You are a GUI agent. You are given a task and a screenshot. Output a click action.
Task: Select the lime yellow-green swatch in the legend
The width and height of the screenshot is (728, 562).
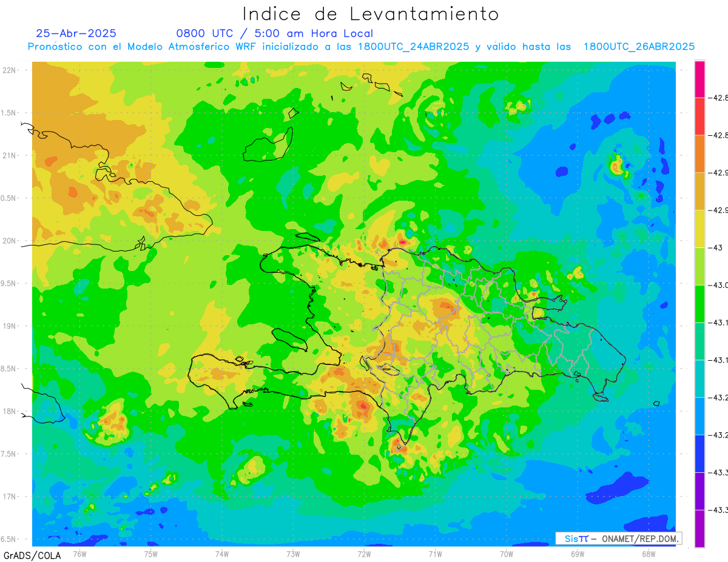(699, 266)
